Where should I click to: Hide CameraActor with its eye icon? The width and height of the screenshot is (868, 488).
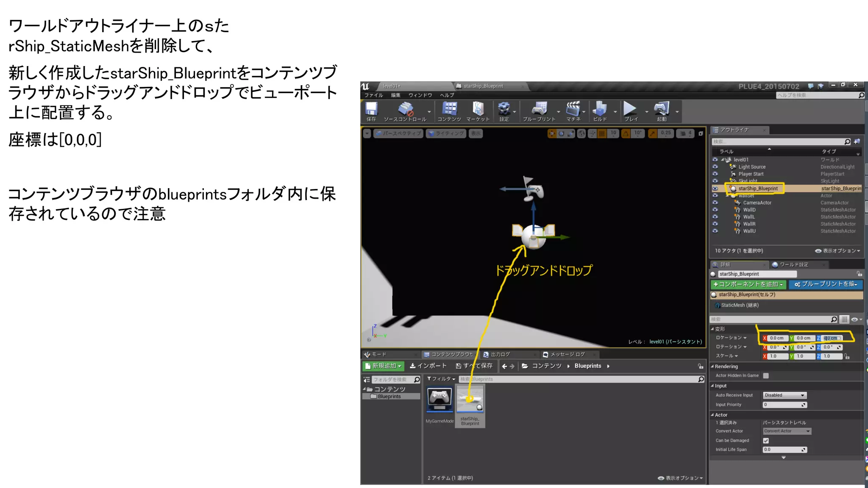(715, 202)
